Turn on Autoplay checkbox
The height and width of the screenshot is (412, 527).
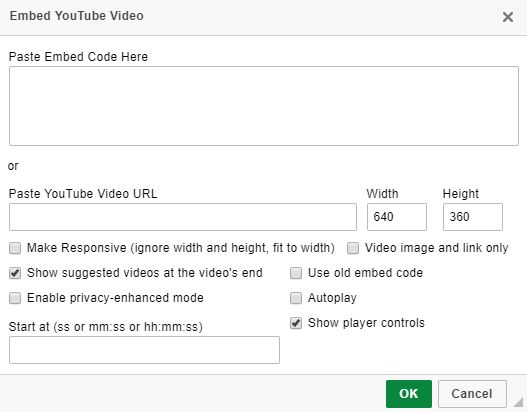coord(296,298)
